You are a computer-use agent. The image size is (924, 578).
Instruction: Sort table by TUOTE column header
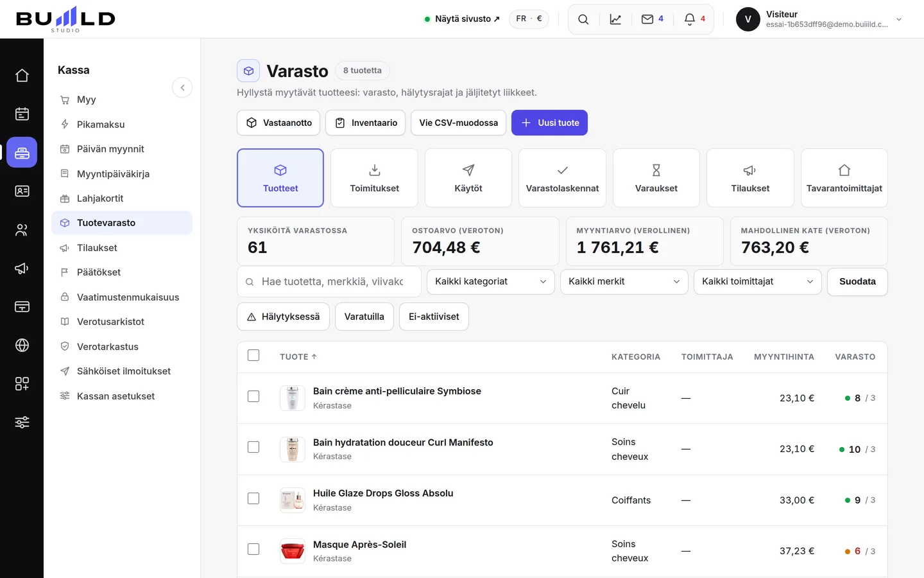coord(298,356)
